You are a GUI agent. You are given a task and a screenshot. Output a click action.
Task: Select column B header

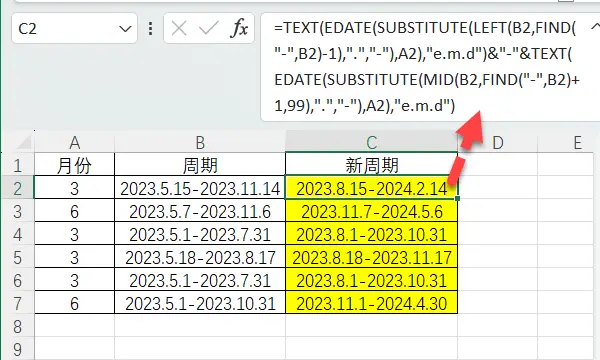(200, 143)
